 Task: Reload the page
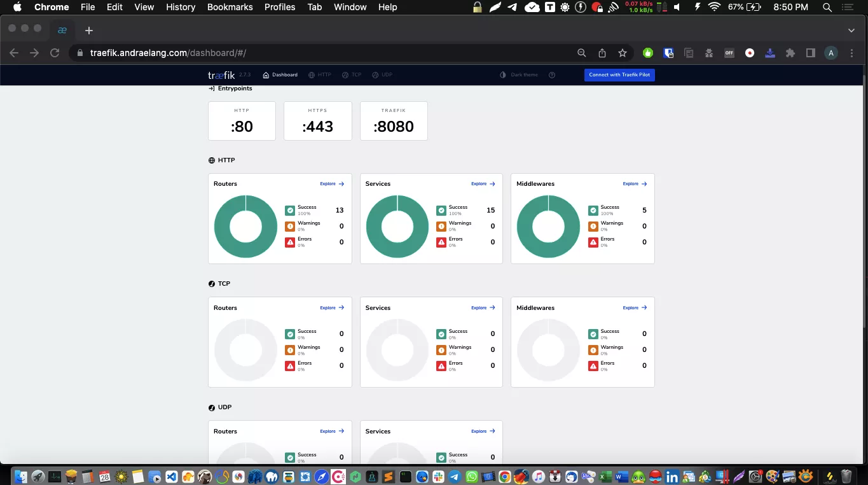[55, 53]
